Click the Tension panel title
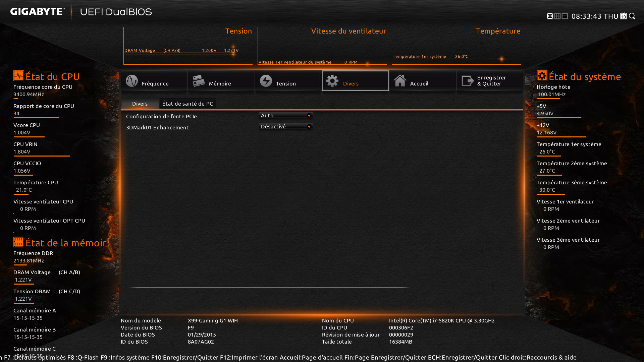This screenshot has width=644, height=362. coord(238,31)
